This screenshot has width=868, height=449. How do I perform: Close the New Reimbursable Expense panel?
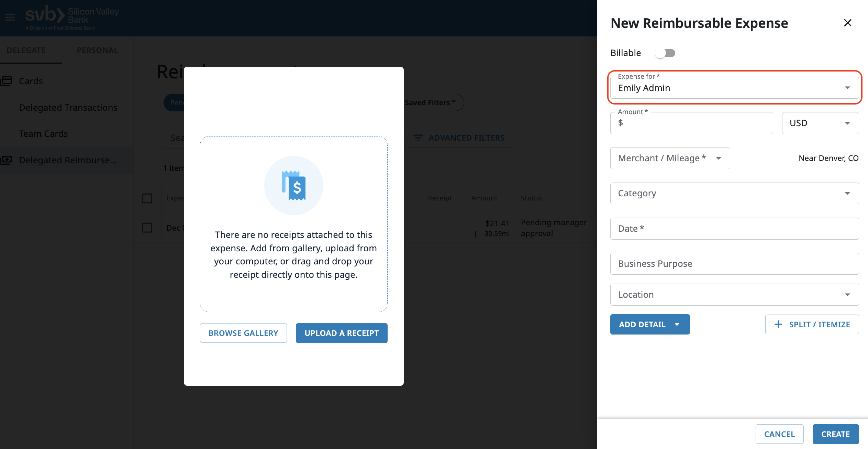click(847, 23)
